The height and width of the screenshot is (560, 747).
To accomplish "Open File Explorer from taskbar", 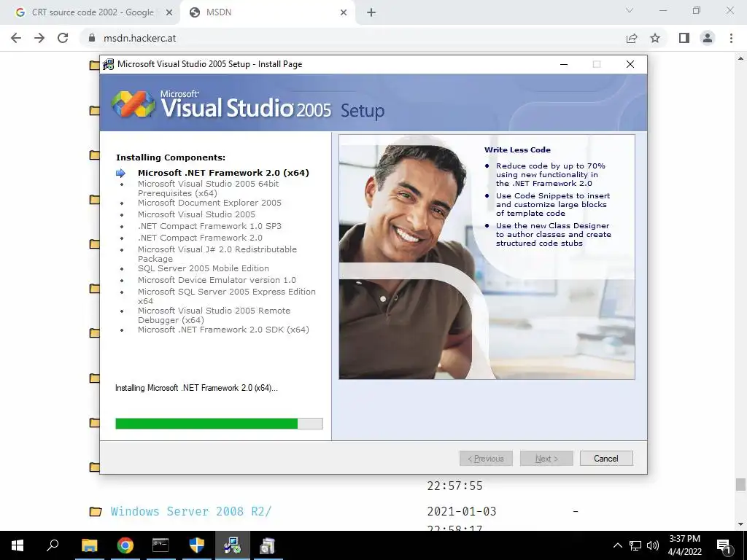I will click(x=89, y=545).
